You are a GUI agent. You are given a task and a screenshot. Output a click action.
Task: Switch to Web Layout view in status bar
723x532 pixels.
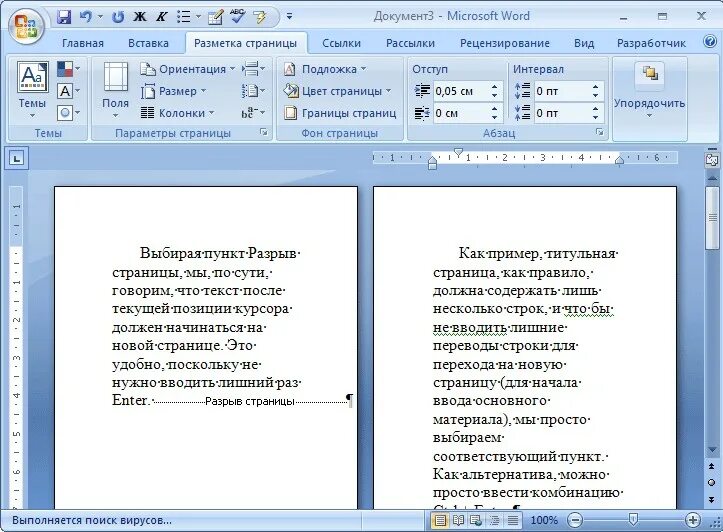(476, 521)
